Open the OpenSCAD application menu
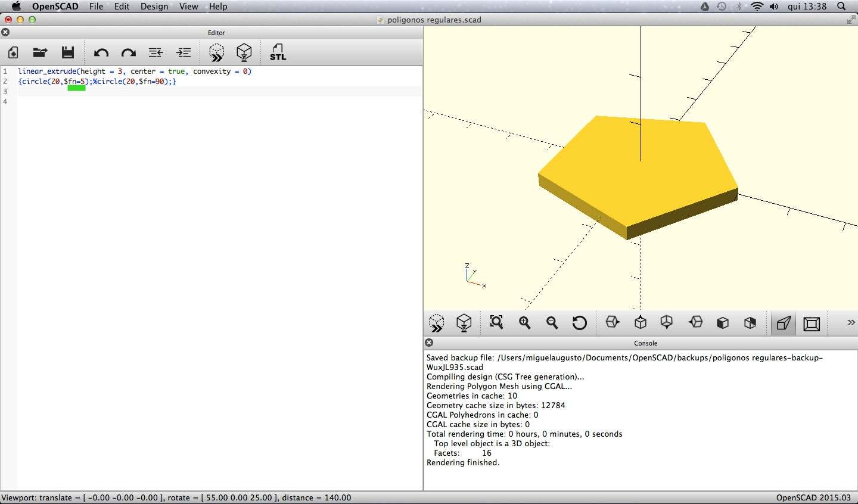Image resolution: width=858 pixels, height=504 pixels. coord(55,7)
